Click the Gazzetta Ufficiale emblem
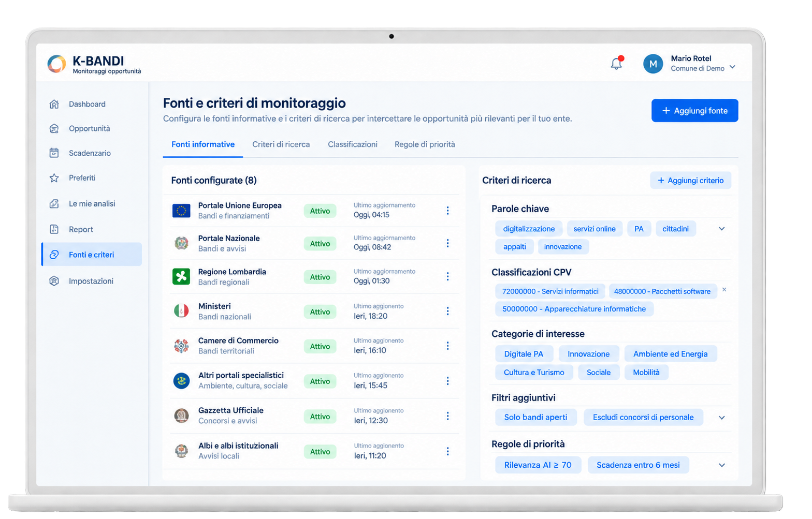812x519 pixels. coord(181,416)
